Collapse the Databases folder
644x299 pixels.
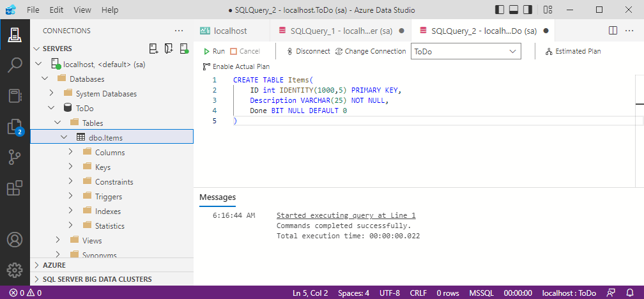pos(45,79)
